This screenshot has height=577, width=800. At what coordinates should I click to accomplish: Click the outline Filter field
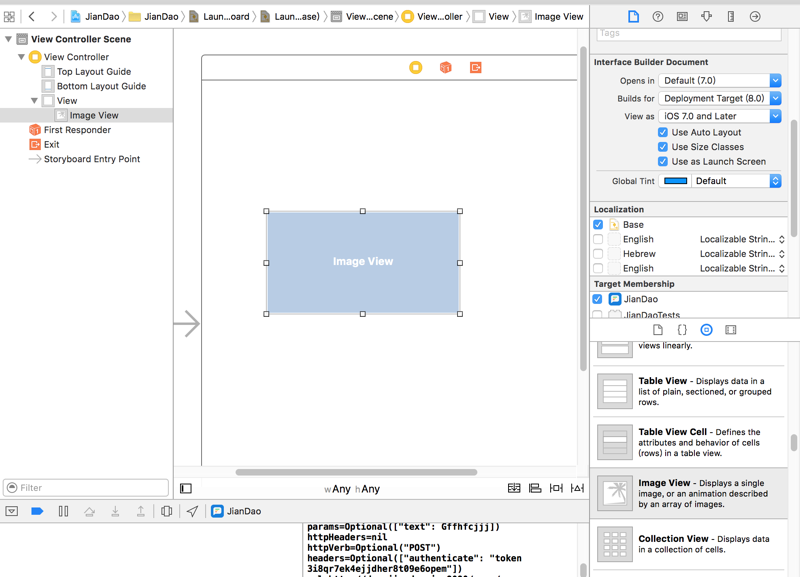click(x=86, y=488)
